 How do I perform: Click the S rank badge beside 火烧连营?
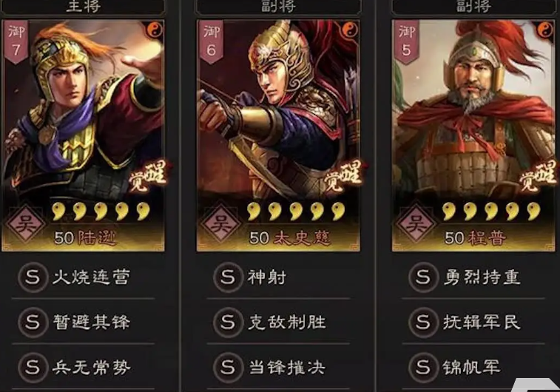(x=33, y=277)
